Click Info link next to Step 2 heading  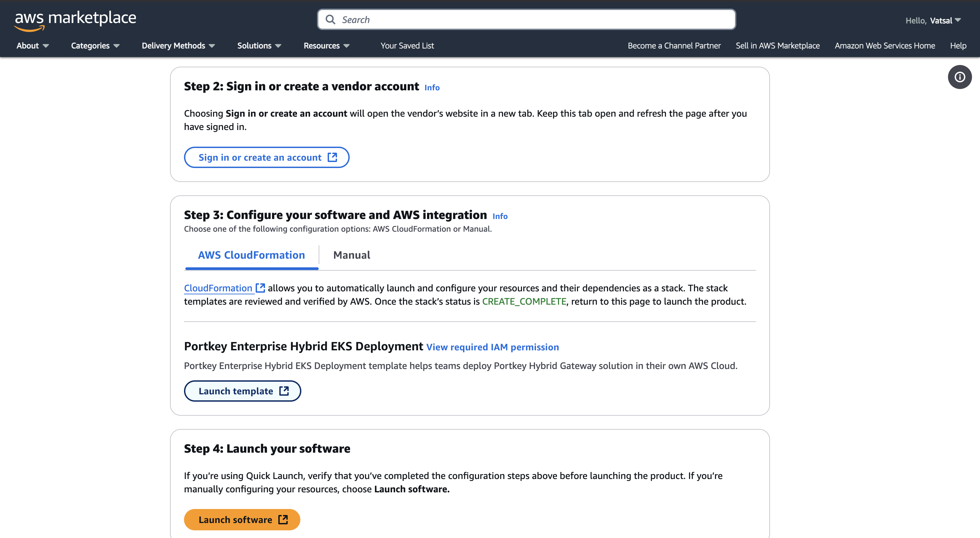point(432,88)
